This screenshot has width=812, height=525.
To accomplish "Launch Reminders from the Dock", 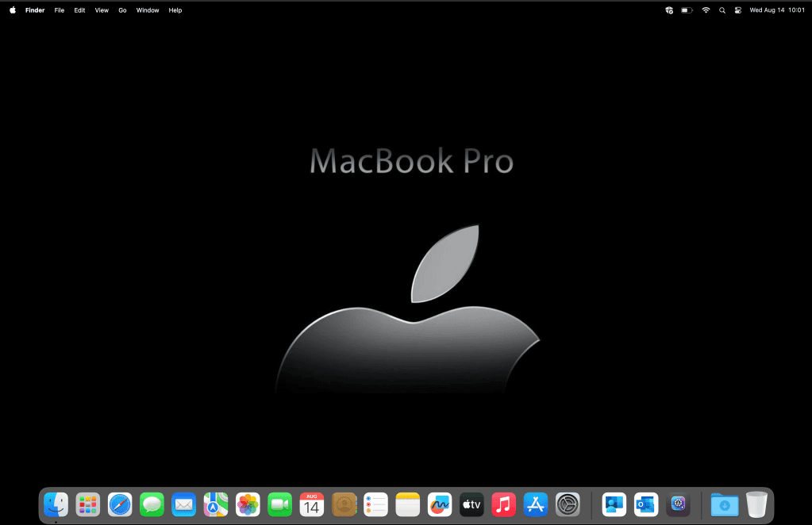I will pyautogui.click(x=376, y=504).
